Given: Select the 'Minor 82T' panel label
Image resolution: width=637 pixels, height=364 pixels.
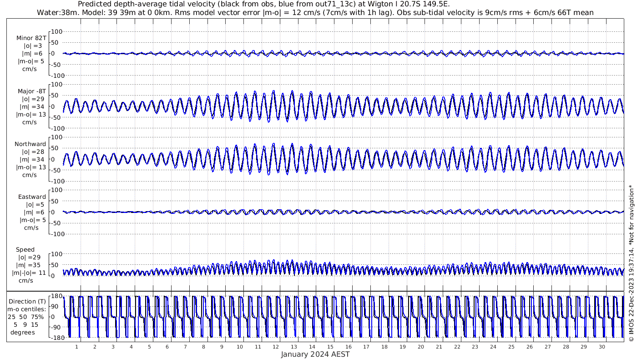Looking at the screenshot, I should pyautogui.click(x=31, y=38).
